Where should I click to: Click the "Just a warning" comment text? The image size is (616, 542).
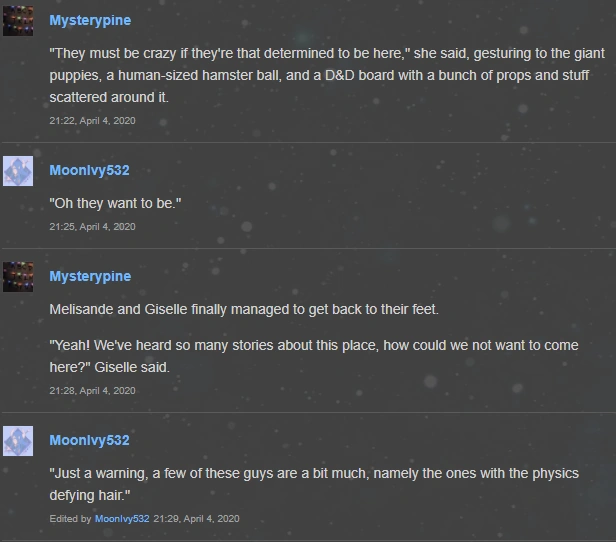click(x=314, y=484)
